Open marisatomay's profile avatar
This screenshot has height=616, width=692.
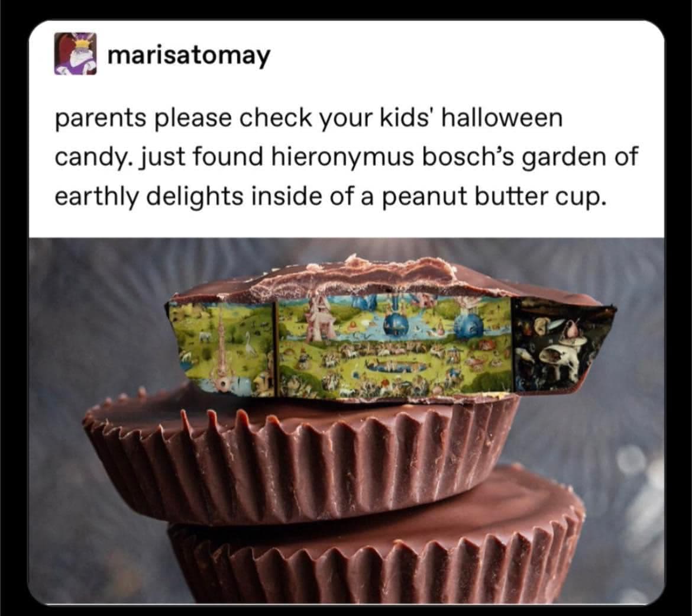tap(76, 54)
